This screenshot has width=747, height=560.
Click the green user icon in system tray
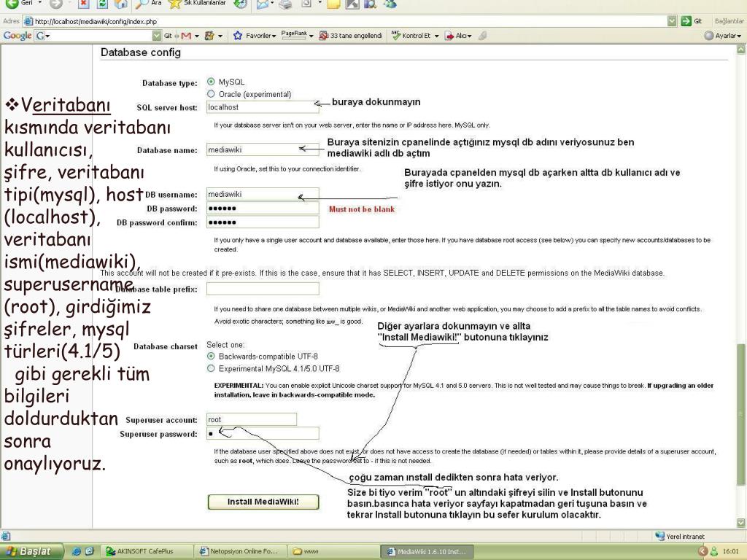[x=713, y=551]
